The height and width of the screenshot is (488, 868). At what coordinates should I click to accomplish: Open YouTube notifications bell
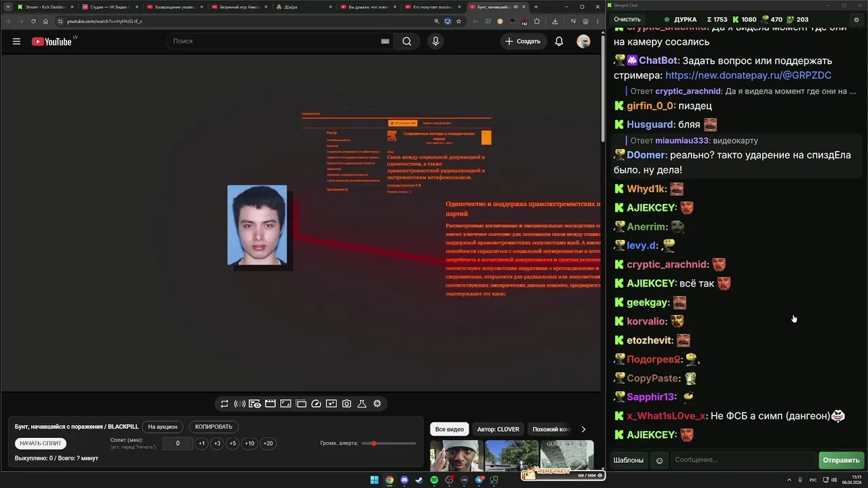(x=559, y=41)
